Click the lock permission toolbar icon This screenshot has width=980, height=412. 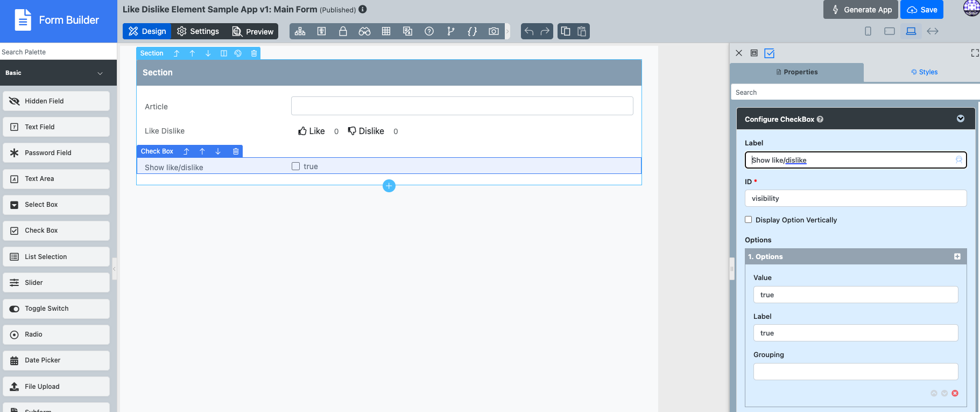coord(343,31)
